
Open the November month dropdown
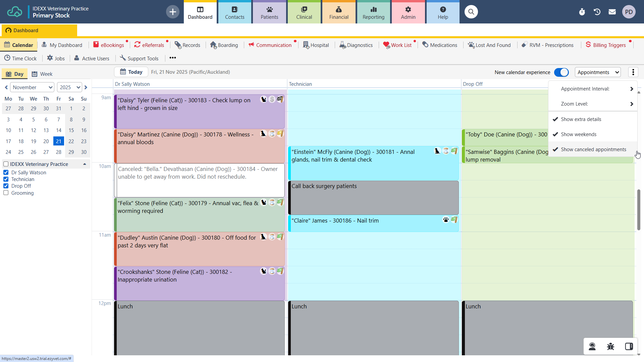(32, 87)
